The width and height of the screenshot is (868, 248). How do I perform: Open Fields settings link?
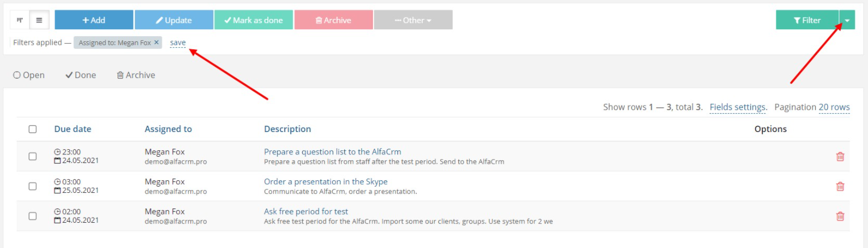pos(737,107)
